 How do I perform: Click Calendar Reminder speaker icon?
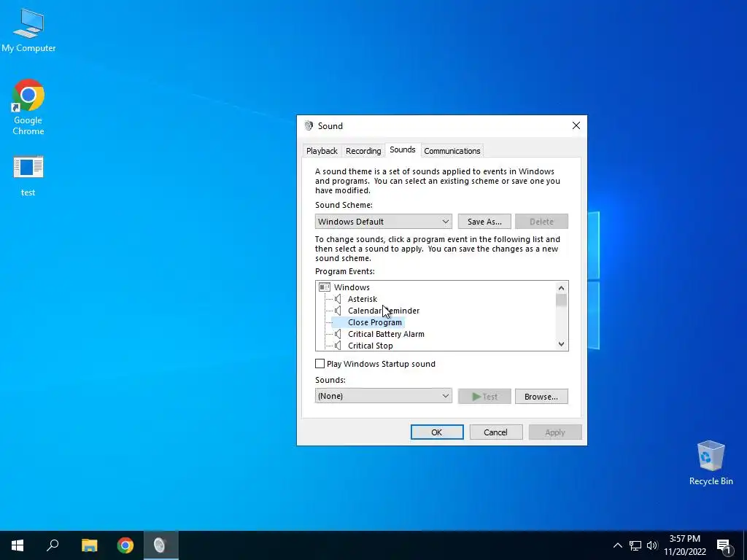(338, 311)
